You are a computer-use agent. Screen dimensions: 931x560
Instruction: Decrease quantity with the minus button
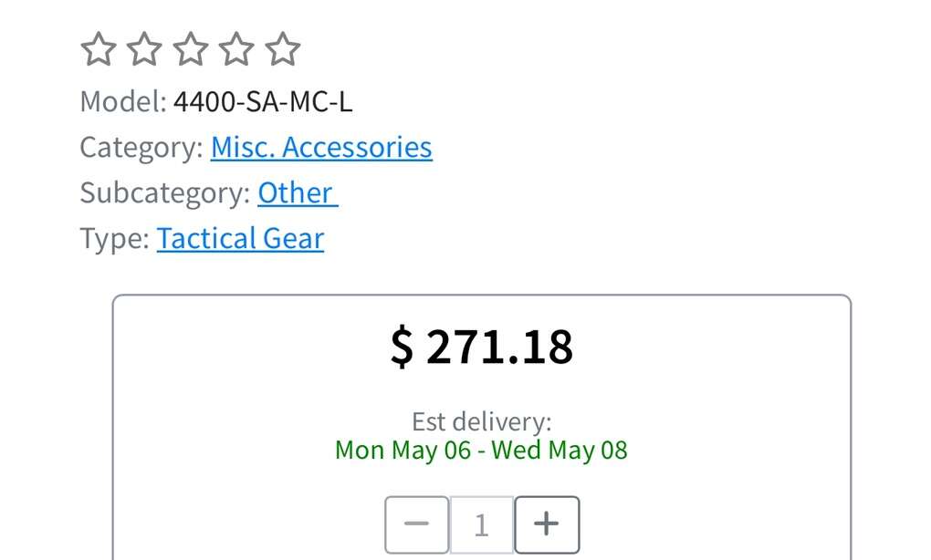[416, 524]
